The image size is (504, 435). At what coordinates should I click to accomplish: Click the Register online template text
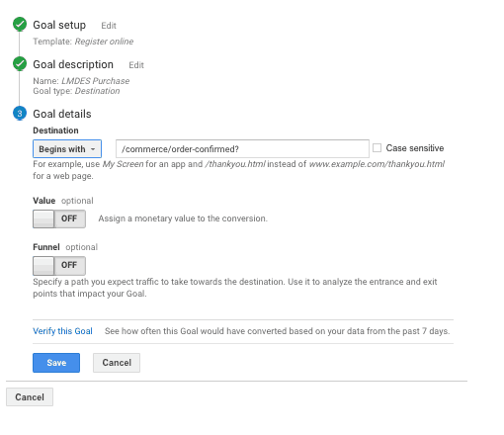(x=104, y=42)
